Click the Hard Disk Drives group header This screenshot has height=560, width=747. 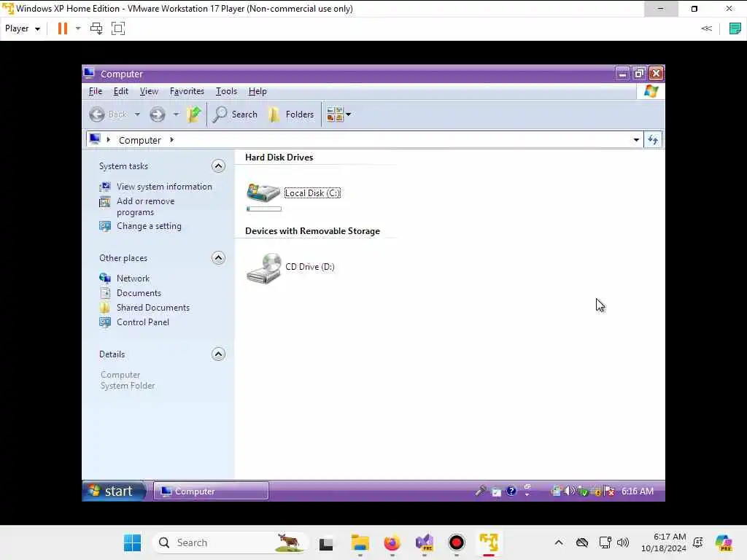[279, 157]
